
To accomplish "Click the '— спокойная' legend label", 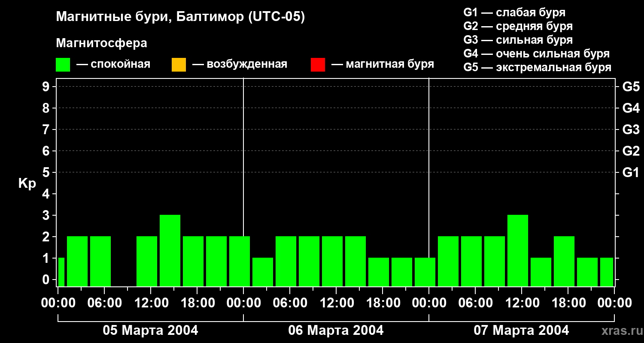I will click(x=113, y=64).
